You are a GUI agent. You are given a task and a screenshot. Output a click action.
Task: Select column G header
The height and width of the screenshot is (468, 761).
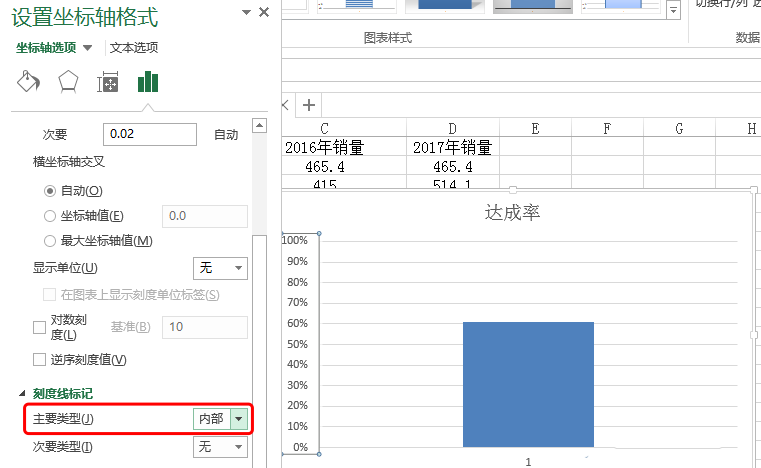click(x=679, y=129)
